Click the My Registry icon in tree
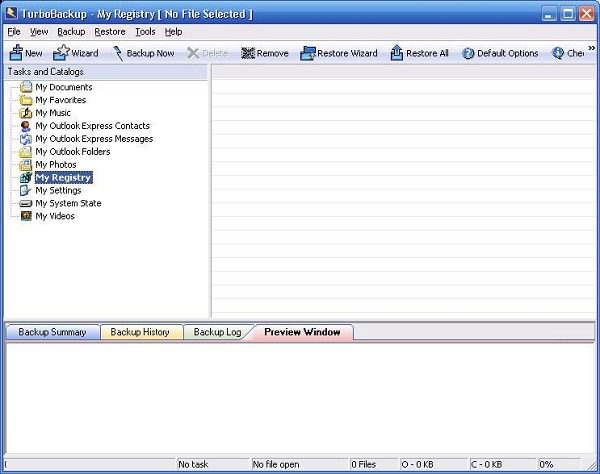Screen dimensions: 600x474 tap(26, 178)
